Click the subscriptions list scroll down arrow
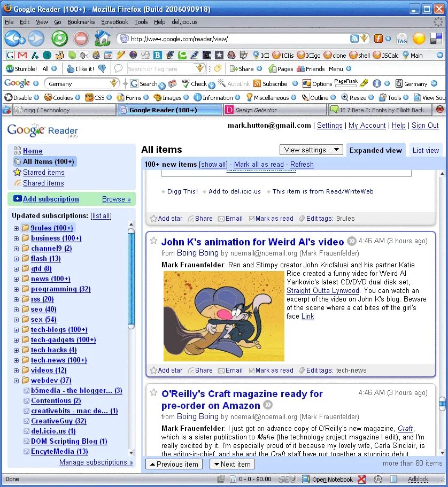The height and width of the screenshot is (487, 448). 131,453
